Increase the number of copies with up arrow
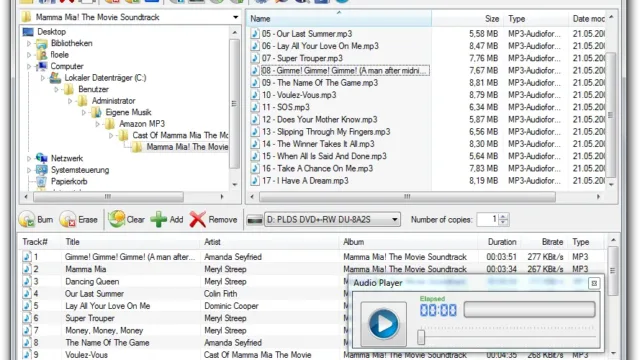The image size is (640, 360). click(503, 216)
